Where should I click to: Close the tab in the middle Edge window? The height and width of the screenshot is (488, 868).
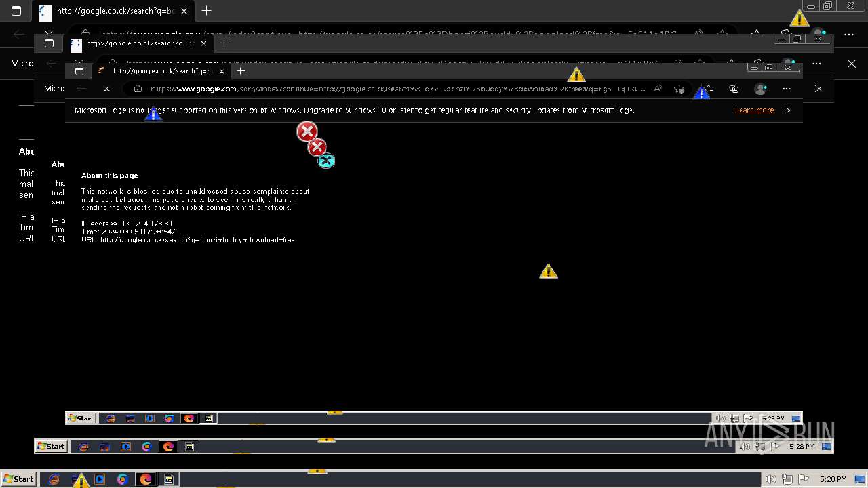(202, 43)
